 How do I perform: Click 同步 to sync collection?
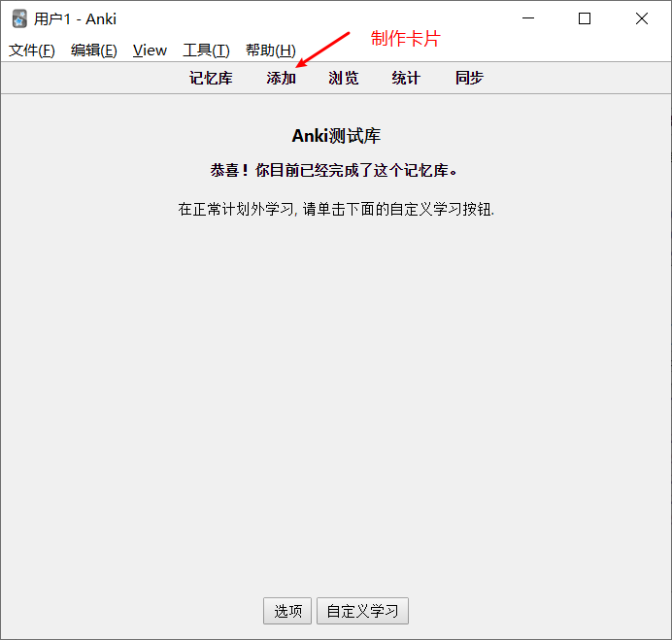coord(469,78)
